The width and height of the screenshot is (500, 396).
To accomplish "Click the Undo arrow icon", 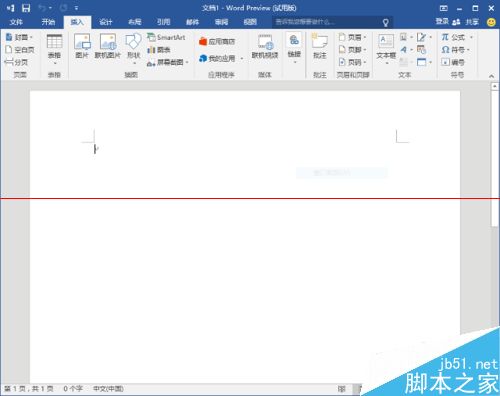I will tap(42, 8).
